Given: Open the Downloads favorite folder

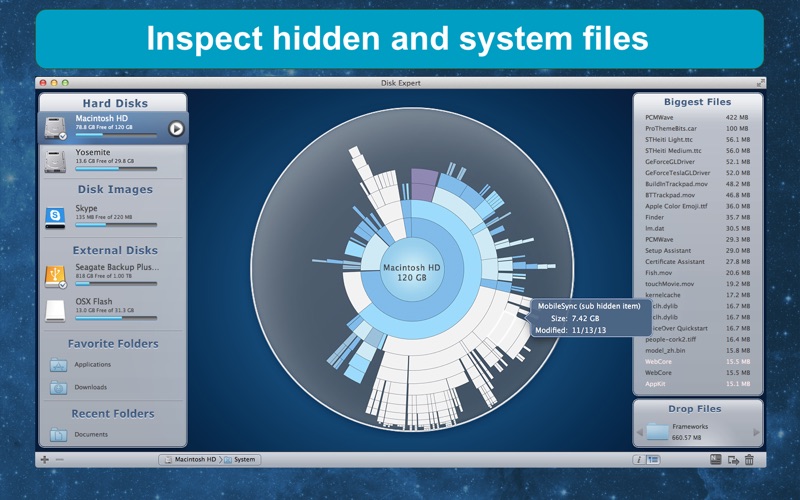Looking at the screenshot, I should point(90,387).
